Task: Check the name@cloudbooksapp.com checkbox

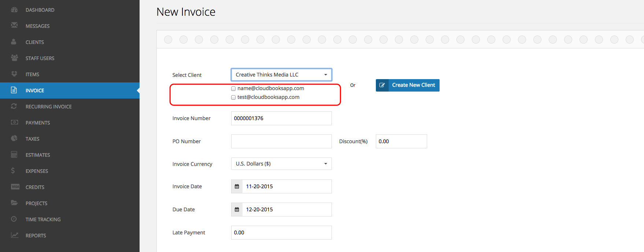Action: point(233,89)
